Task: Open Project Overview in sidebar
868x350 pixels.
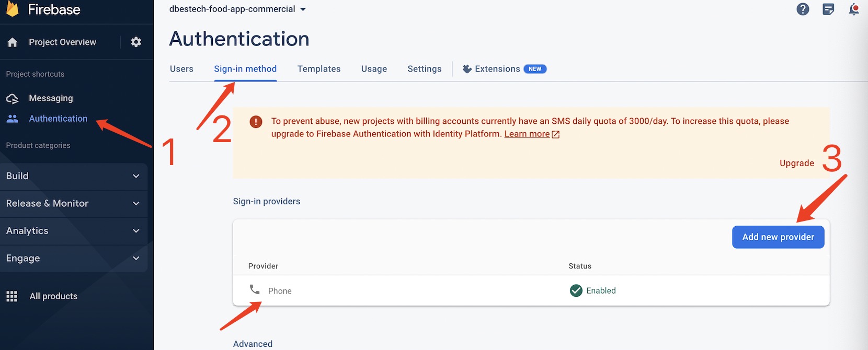Action: pos(62,42)
